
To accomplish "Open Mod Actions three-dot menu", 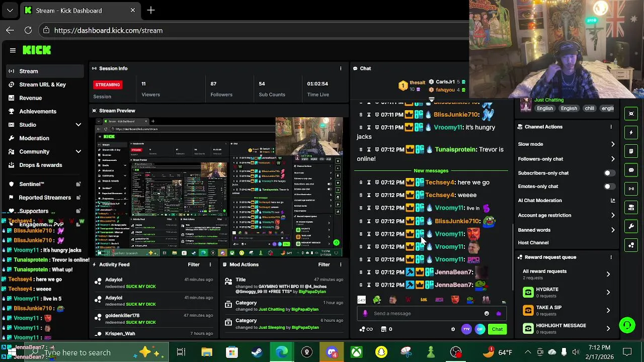I will coord(341,264).
